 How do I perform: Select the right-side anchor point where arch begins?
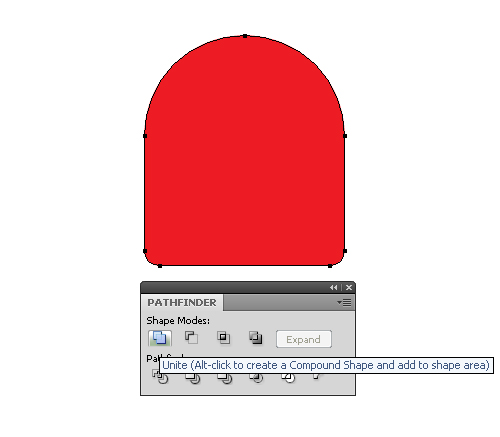click(x=345, y=136)
